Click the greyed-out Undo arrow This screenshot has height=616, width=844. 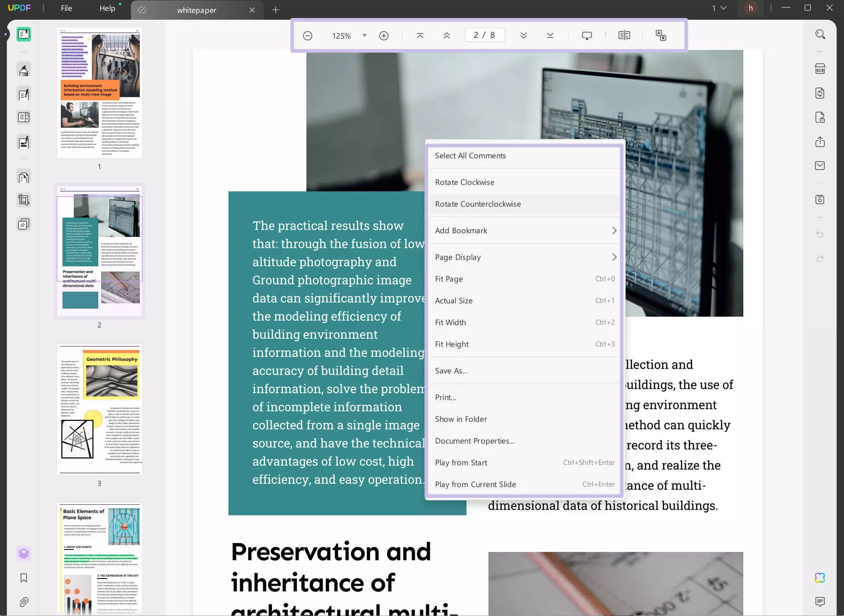[x=820, y=234]
